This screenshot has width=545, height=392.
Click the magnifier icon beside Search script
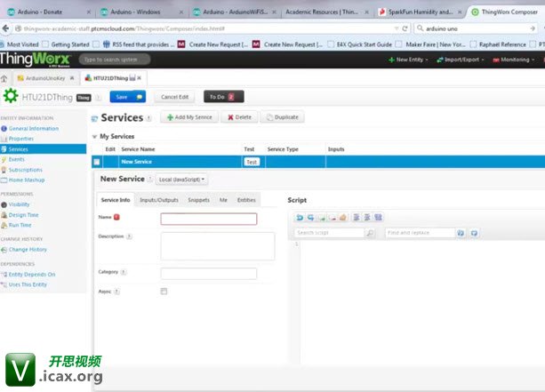[371, 233]
